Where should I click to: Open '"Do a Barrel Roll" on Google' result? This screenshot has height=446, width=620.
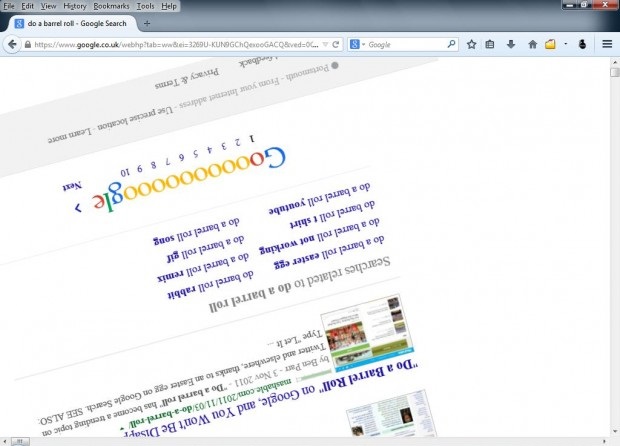point(271,397)
